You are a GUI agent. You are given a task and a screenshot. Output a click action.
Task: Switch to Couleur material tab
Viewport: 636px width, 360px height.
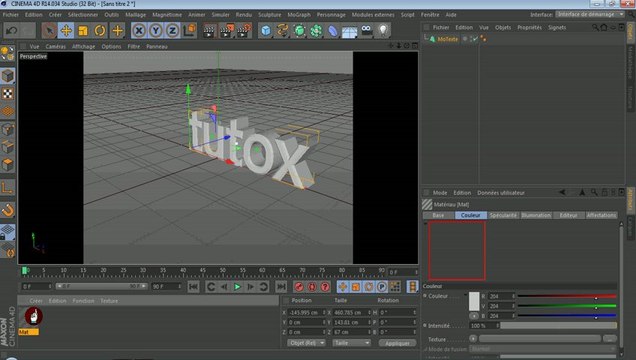(x=471, y=215)
